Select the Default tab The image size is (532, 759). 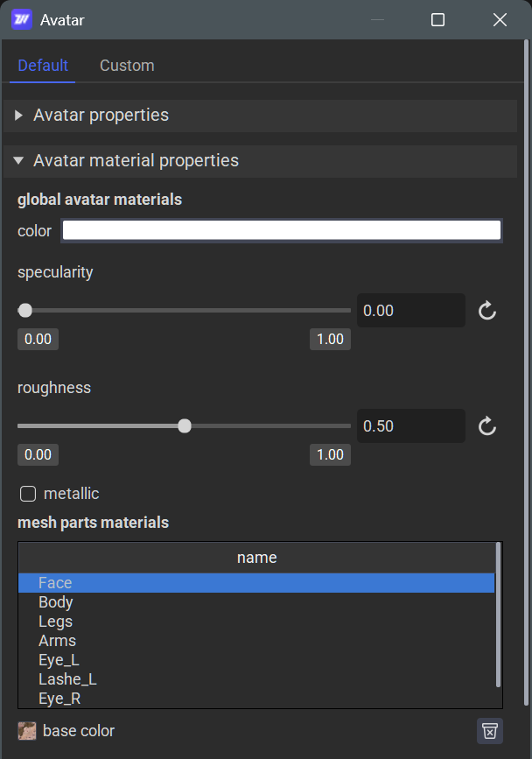pos(42,65)
